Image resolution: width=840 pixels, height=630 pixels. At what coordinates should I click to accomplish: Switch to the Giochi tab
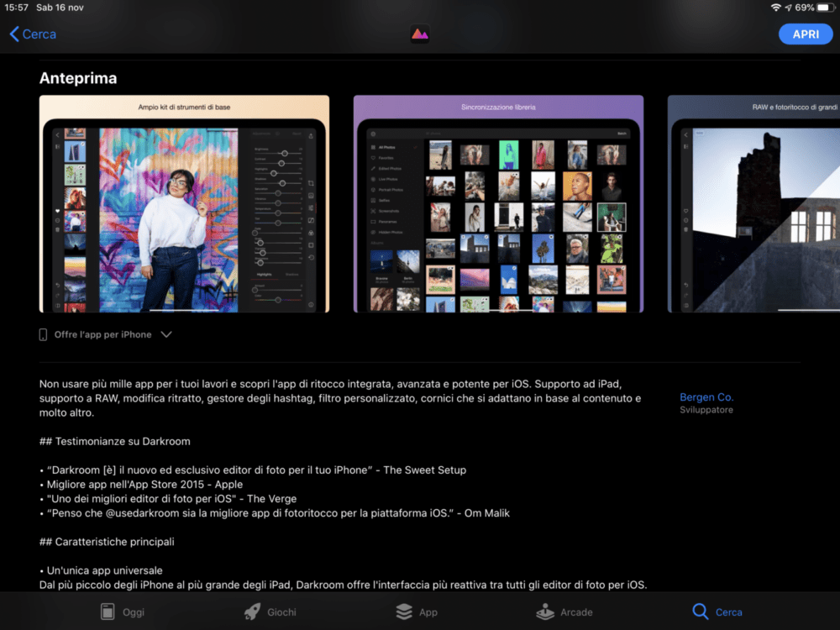click(270, 612)
